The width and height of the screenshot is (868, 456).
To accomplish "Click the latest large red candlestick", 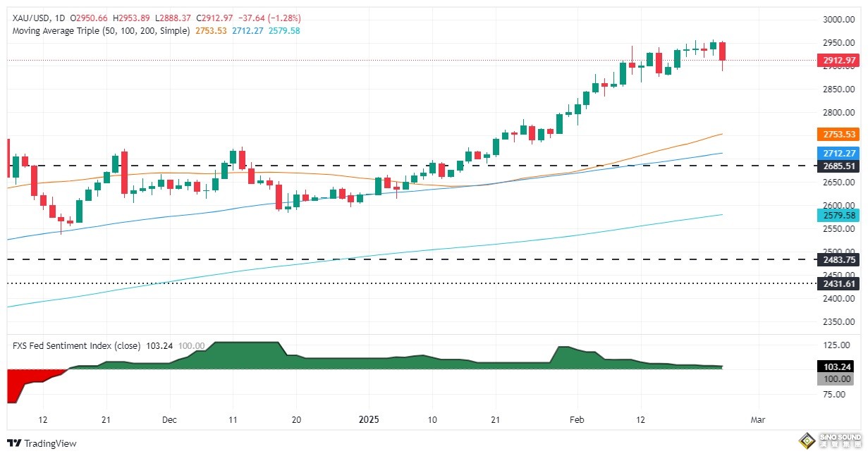I will [x=723, y=51].
